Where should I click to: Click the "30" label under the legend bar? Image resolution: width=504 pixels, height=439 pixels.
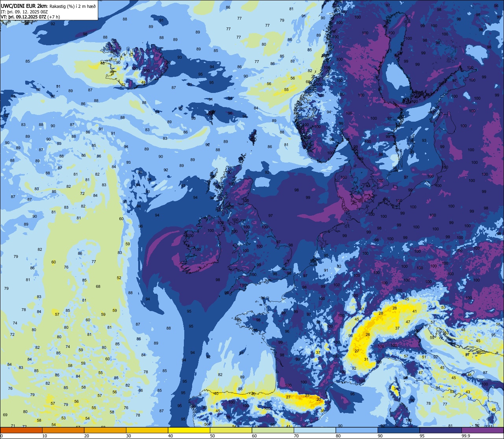coord(128,436)
